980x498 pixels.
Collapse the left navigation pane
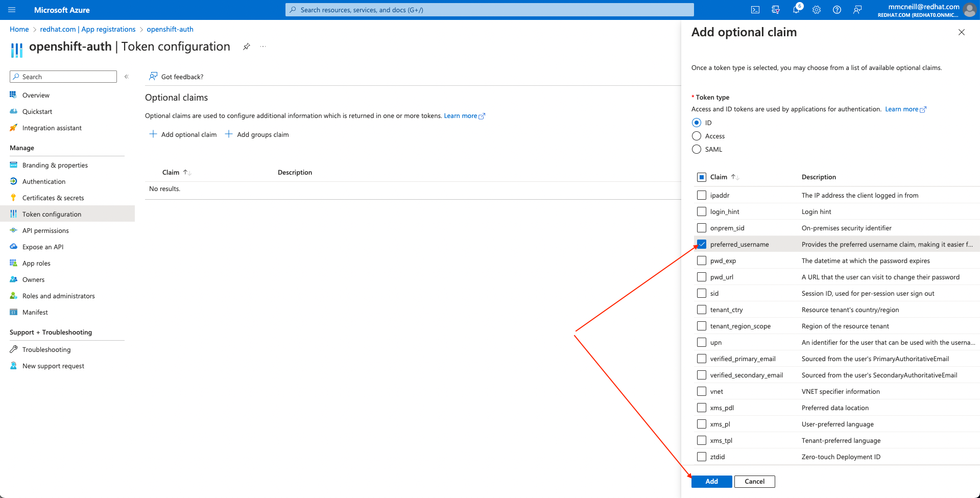[x=126, y=76]
